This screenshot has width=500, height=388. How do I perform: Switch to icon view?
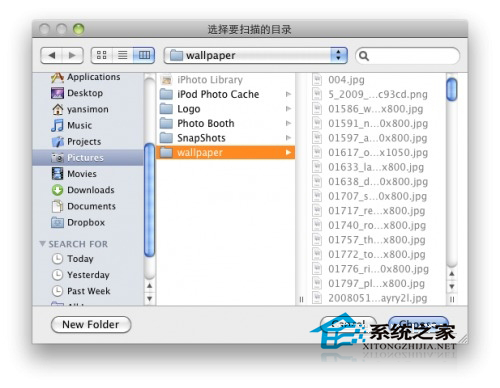(102, 55)
